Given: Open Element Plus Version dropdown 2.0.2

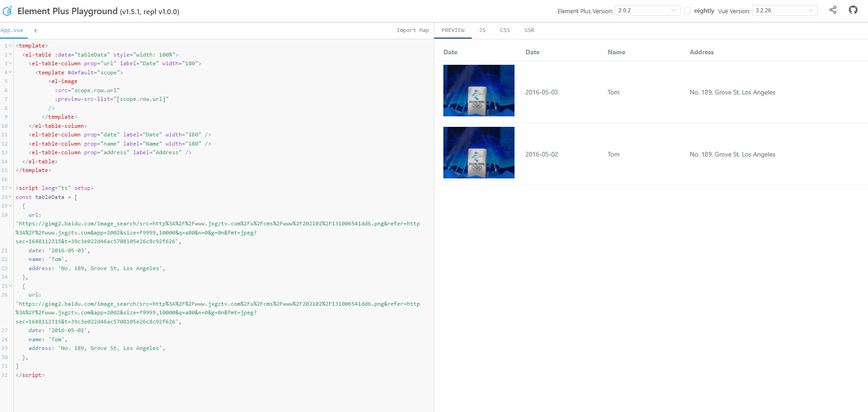Looking at the screenshot, I should point(647,10).
